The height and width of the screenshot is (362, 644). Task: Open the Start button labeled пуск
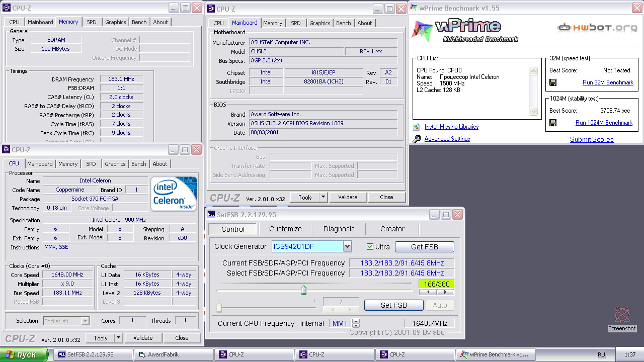pos(24,354)
